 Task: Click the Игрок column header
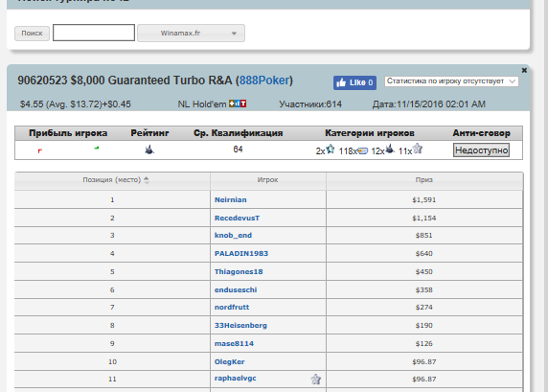pyautogui.click(x=268, y=180)
